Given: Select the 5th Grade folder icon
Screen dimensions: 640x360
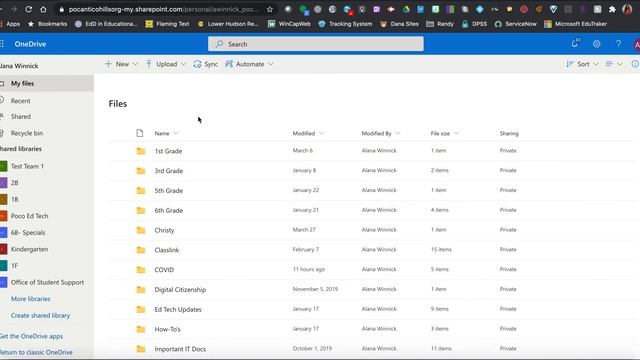Looking at the screenshot, I should coord(141,191).
